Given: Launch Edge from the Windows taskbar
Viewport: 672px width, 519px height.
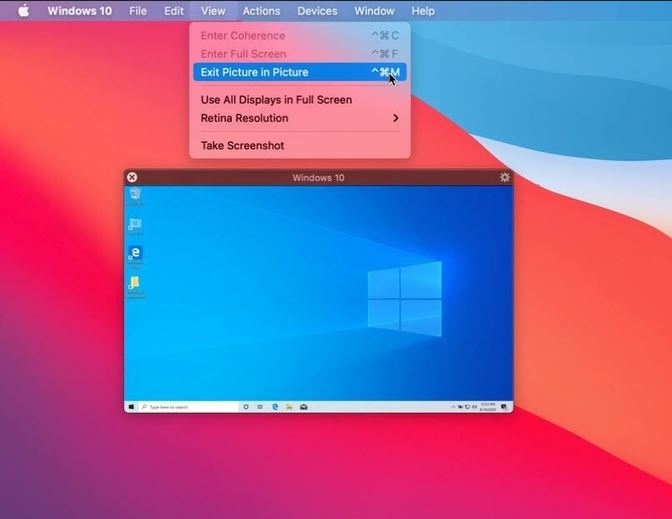Looking at the screenshot, I should [275, 407].
